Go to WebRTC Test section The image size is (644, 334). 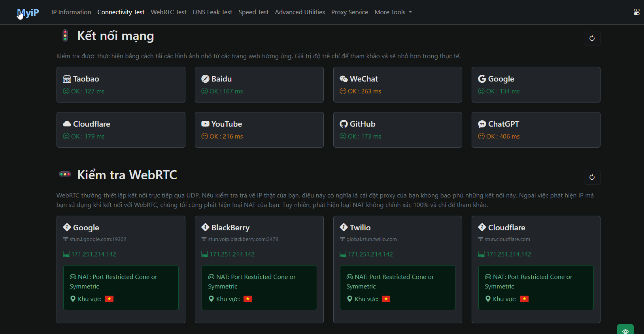click(168, 12)
